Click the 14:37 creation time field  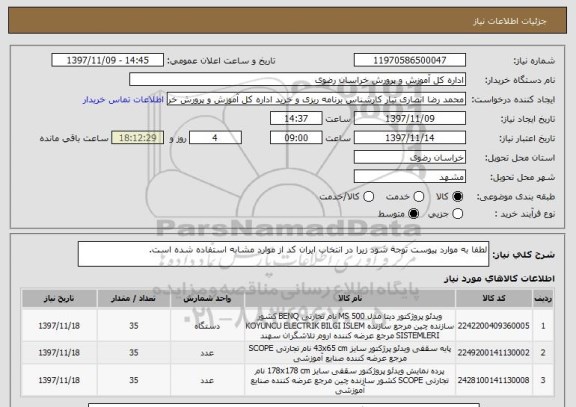(x=296, y=119)
